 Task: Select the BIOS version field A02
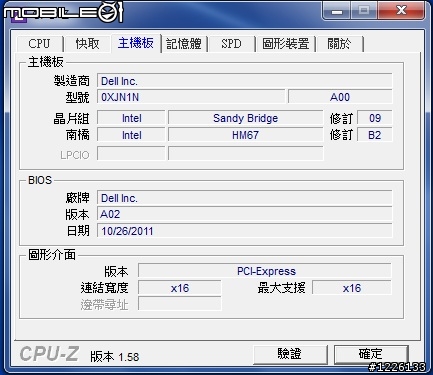click(245, 214)
